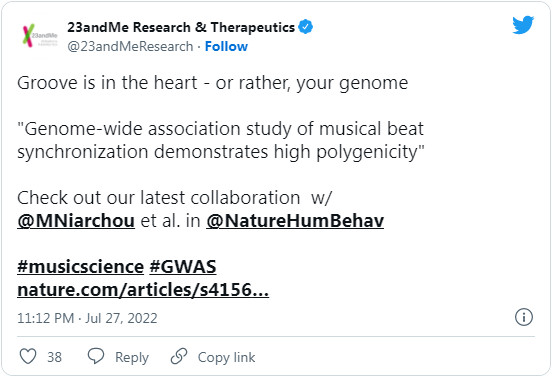Click the chain link copy icon

[179, 356]
